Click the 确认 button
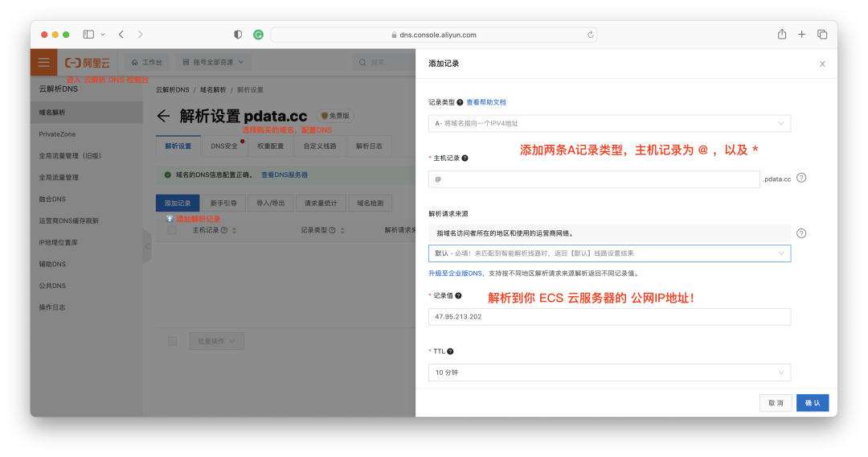This screenshot has height=457, width=868. 813,403
